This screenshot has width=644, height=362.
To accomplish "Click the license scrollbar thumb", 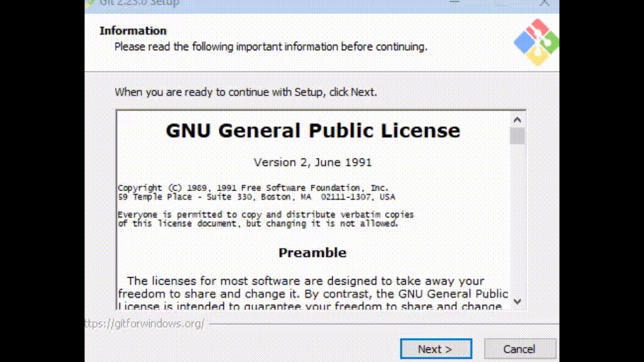I will pos(517,136).
